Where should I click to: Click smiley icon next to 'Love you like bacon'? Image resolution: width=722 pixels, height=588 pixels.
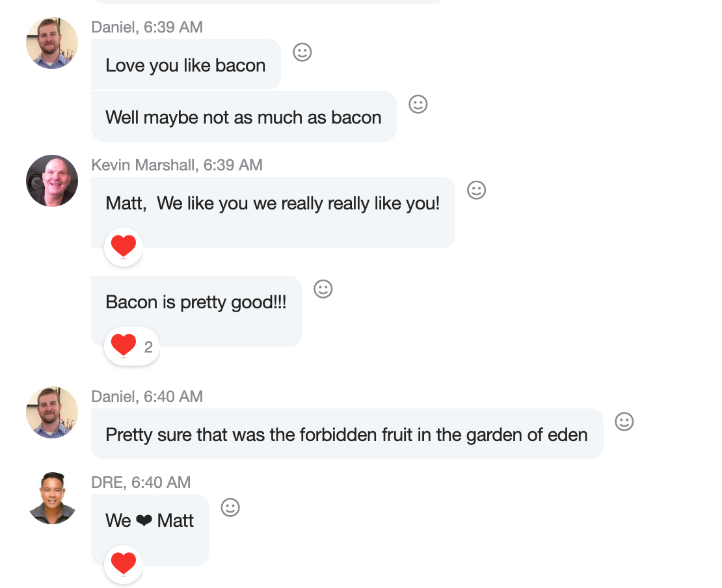302,52
